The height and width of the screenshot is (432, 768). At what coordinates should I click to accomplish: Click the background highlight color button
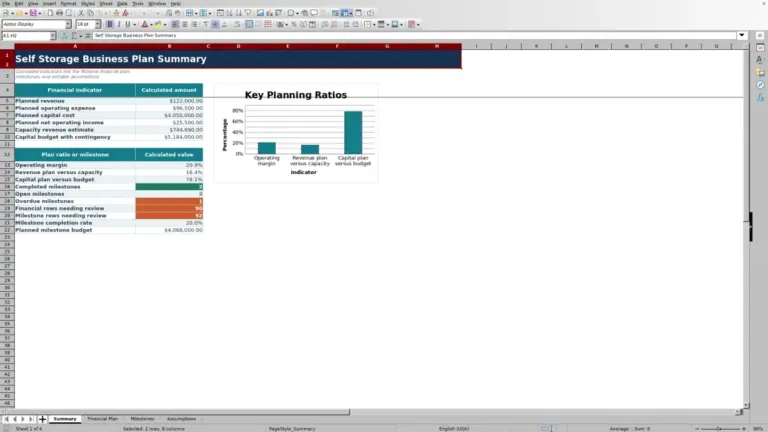158,24
